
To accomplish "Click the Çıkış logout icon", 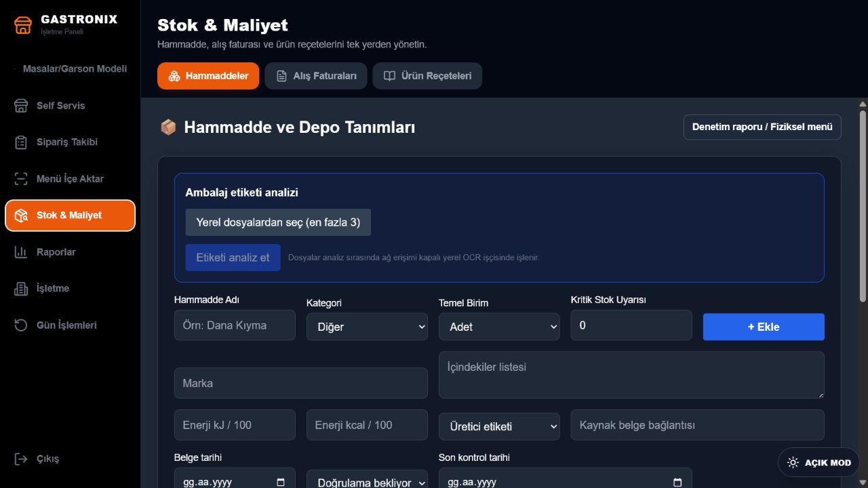I will (21, 459).
